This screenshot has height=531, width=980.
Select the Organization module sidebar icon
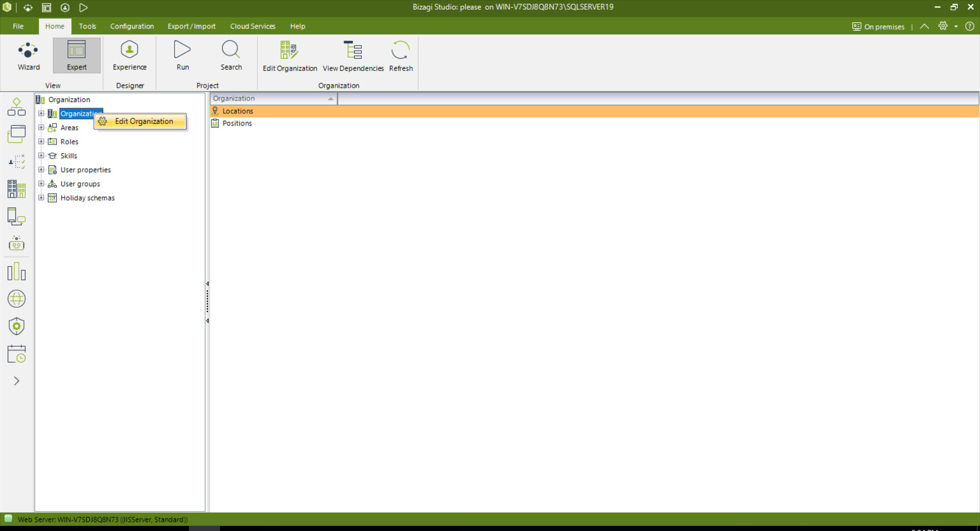point(16,189)
